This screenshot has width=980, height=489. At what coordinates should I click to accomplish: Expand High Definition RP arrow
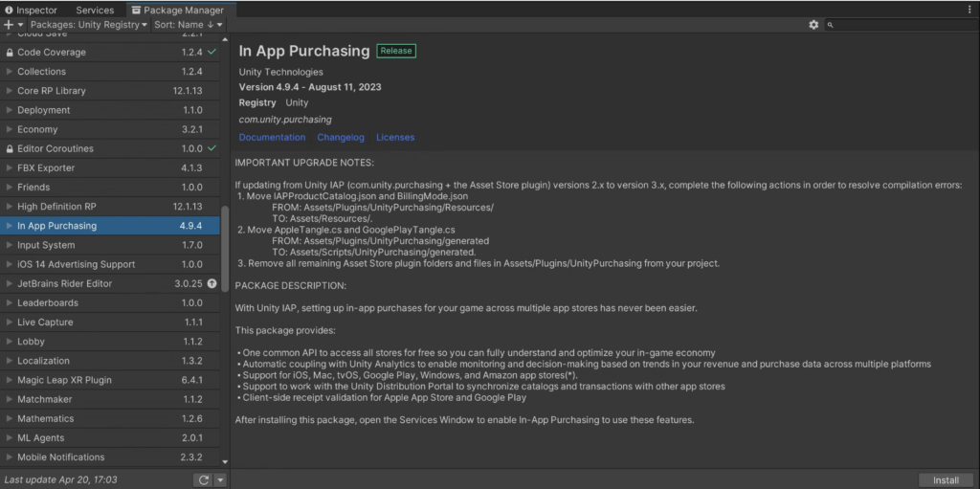coord(10,207)
